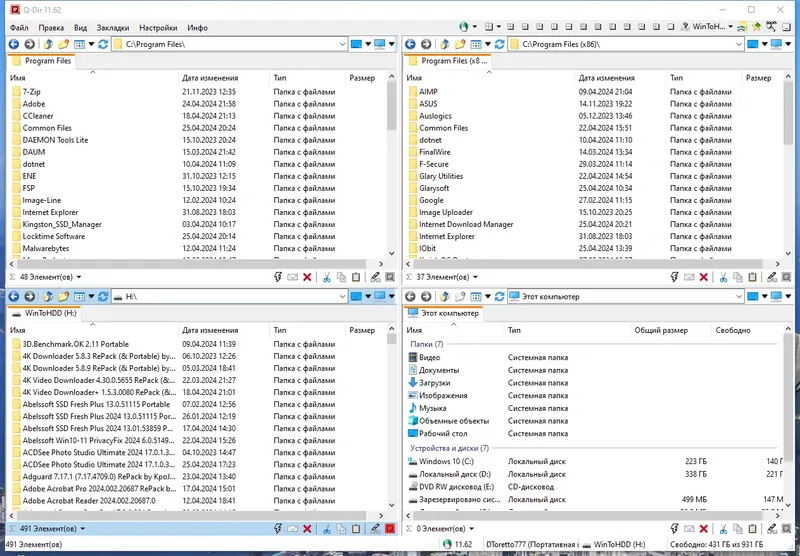This screenshot has width=800, height=556.
Task: Expand the C:\Program Files\ address dropdown
Action: point(342,44)
